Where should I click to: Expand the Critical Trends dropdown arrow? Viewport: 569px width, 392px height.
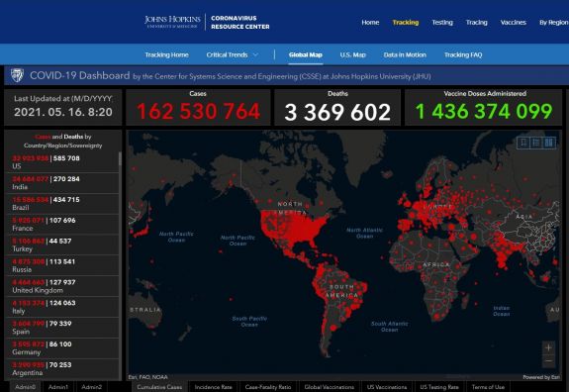256,54
